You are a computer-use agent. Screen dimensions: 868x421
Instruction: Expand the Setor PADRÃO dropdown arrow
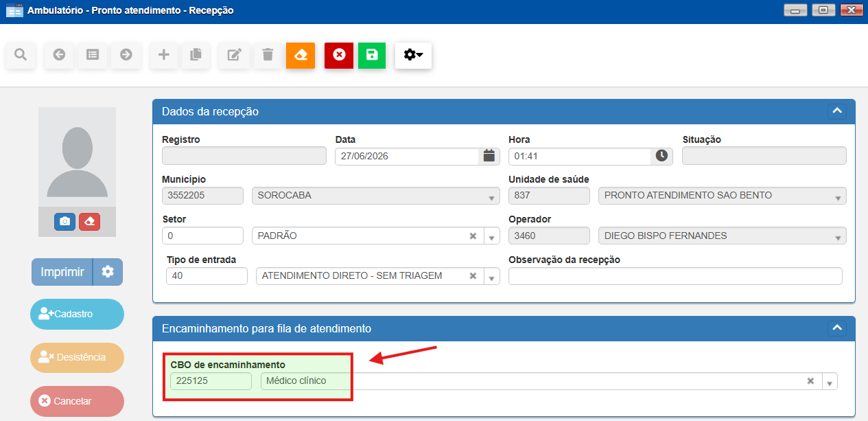point(492,236)
